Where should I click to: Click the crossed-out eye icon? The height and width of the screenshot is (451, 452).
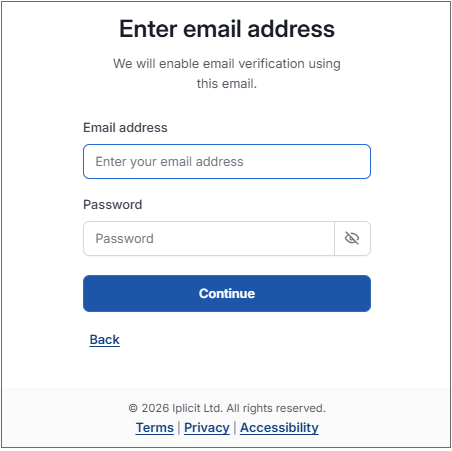pyautogui.click(x=352, y=238)
